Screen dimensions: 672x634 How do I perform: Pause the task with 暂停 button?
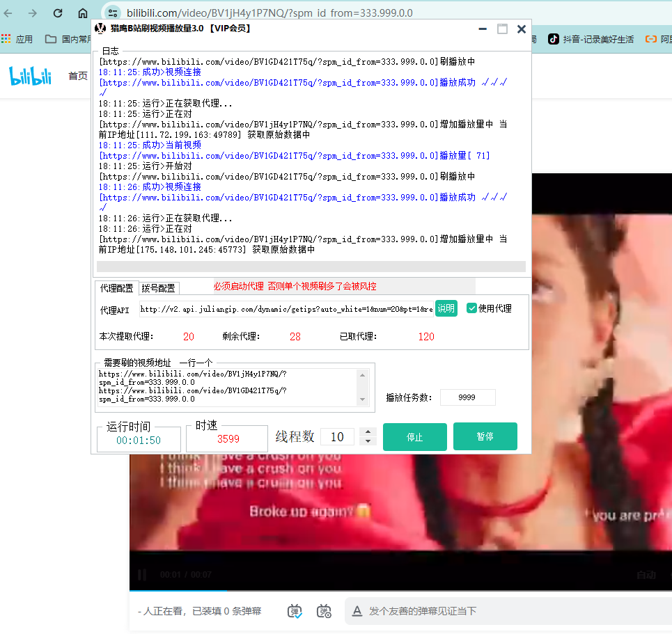pyautogui.click(x=485, y=436)
